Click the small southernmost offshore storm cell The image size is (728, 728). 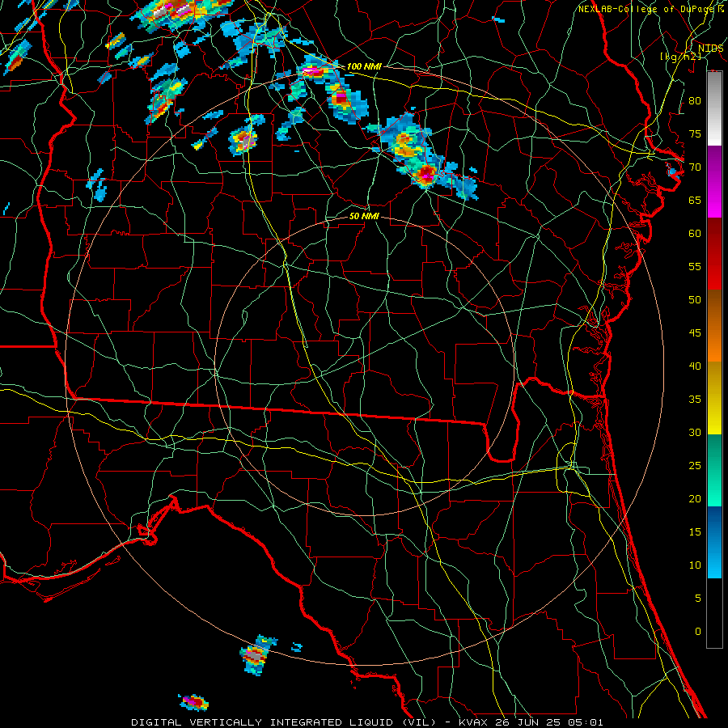click(x=194, y=702)
